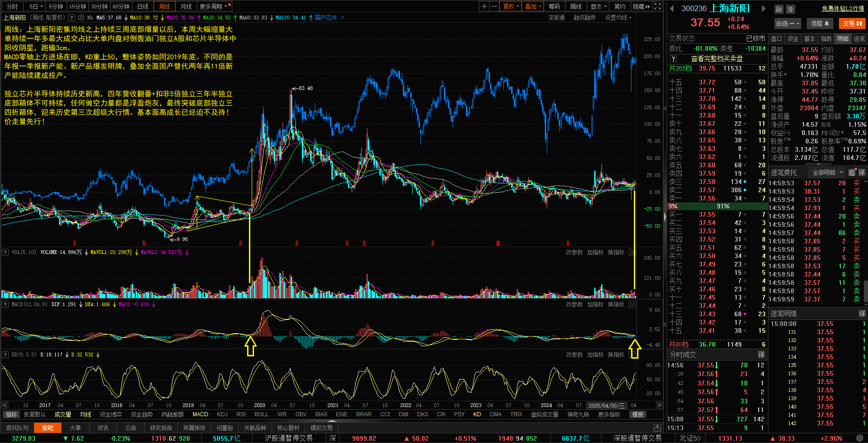Open 盘口 tab in right panel
This screenshot has width=868, height=443.
(777, 39)
